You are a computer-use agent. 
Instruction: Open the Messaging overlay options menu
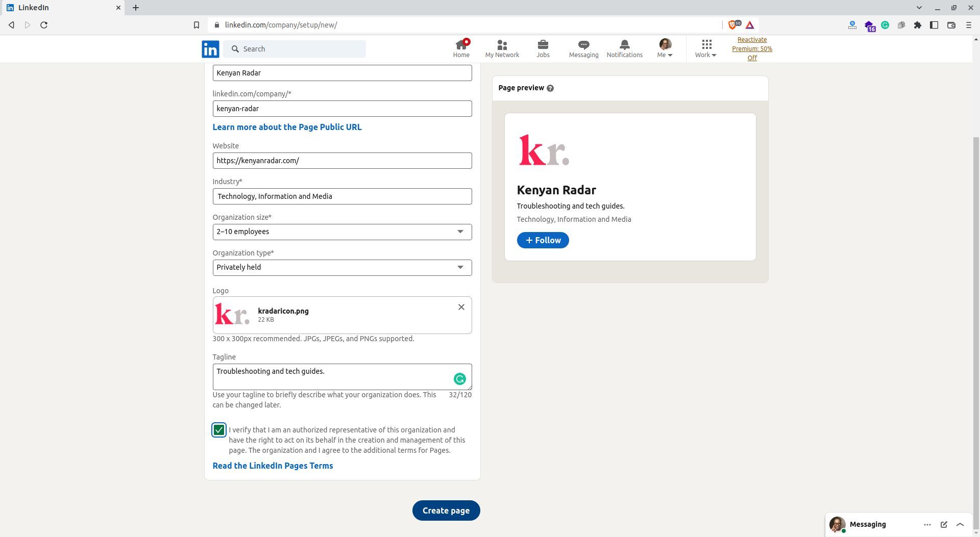click(x=927, y=524)
